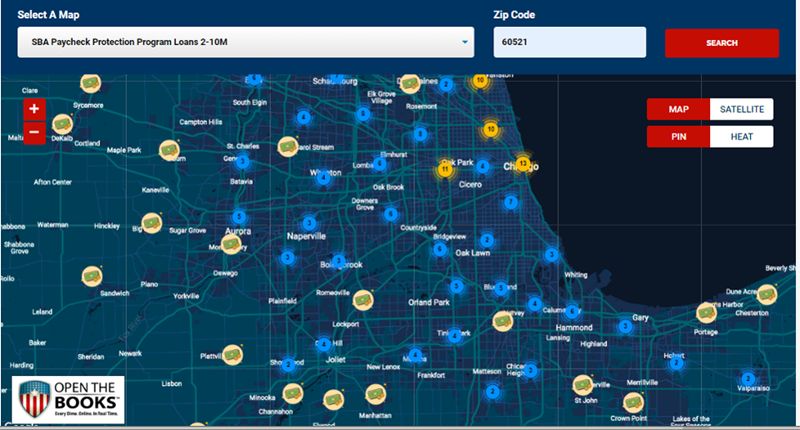Click the Zip Code input field
Viewport: 800px width, 430px height.
coord(569,42)
